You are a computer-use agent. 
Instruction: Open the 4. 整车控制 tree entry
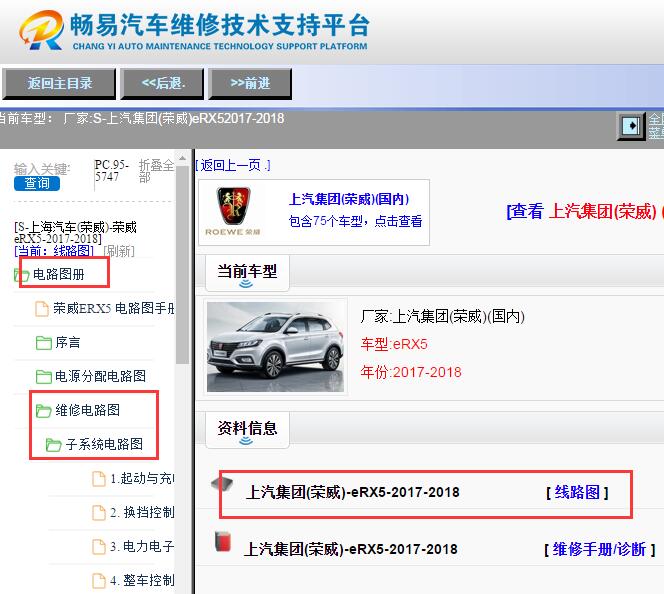[142, 580]
